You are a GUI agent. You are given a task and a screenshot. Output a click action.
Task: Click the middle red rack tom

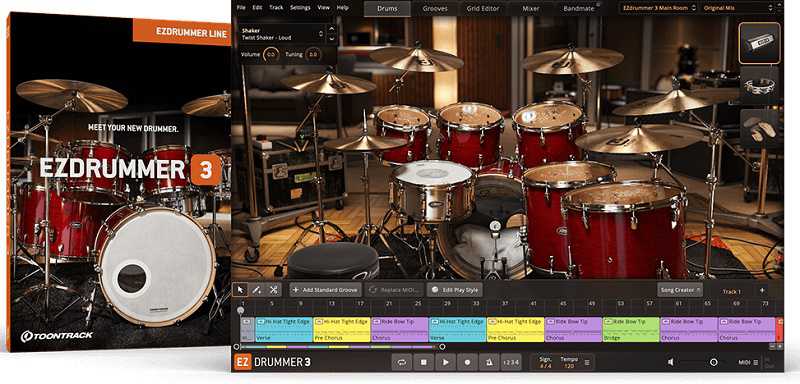[470, 134]
